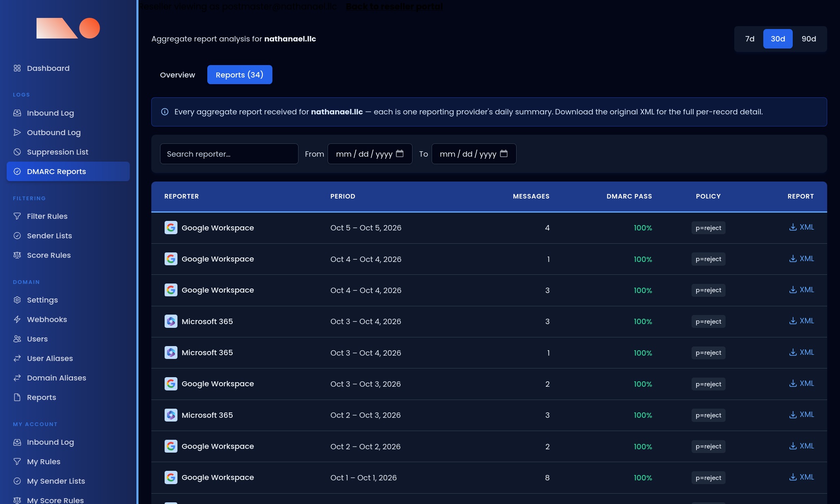
Task: Set time range to 7d
Action: pos(750,39)
